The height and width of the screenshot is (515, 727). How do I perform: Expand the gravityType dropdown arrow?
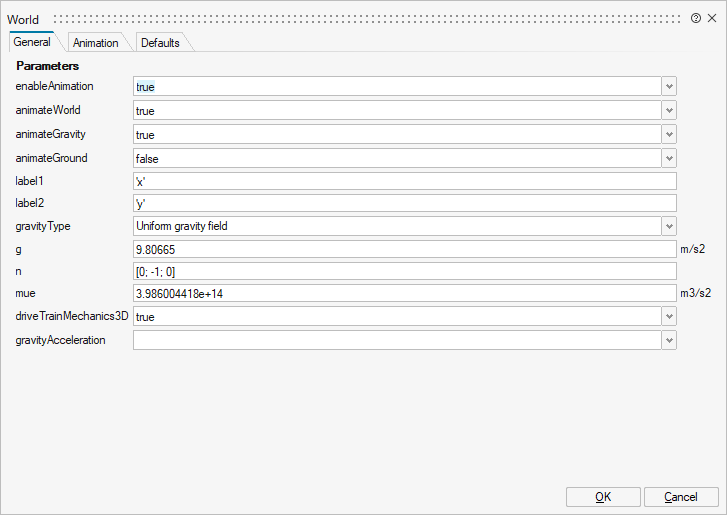669,226
